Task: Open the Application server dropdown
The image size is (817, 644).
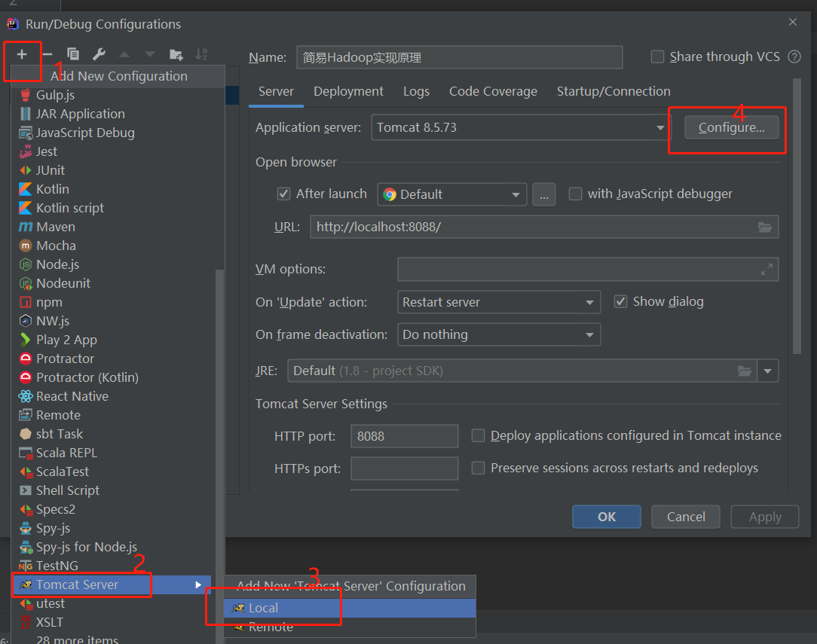Action: click(521, 127)
